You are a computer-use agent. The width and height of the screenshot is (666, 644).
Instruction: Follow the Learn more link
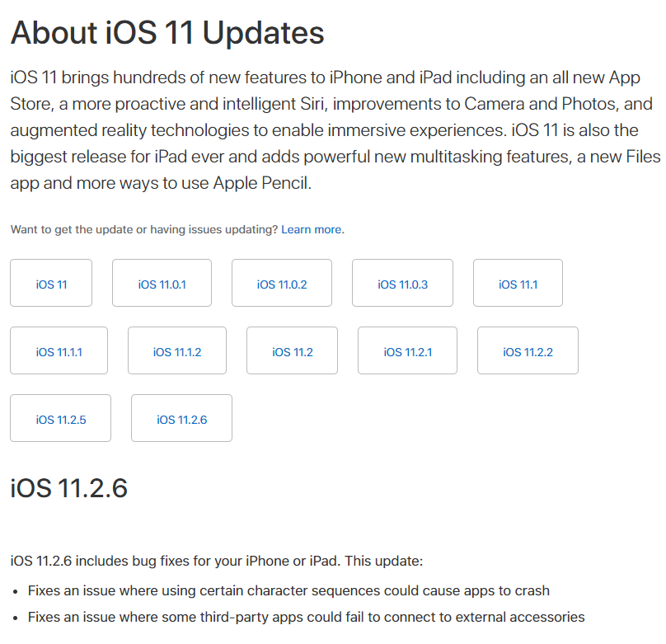[x=312, y=229]
